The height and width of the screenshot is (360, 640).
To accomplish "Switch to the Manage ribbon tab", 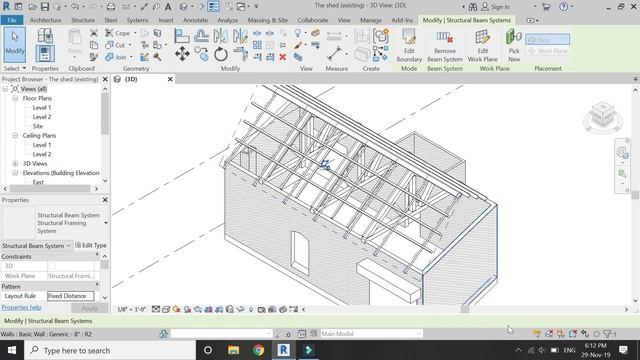I will coord(371,20).
